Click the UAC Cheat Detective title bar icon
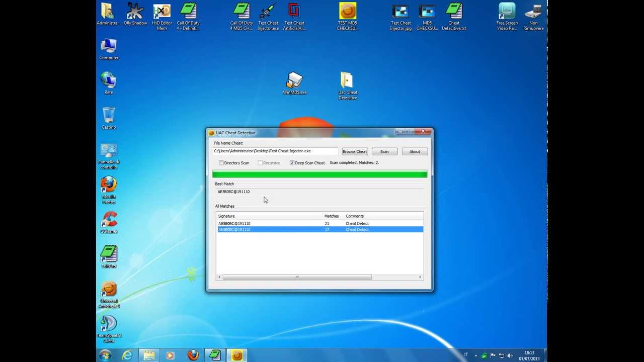The image size is (644, 362). 211,133
